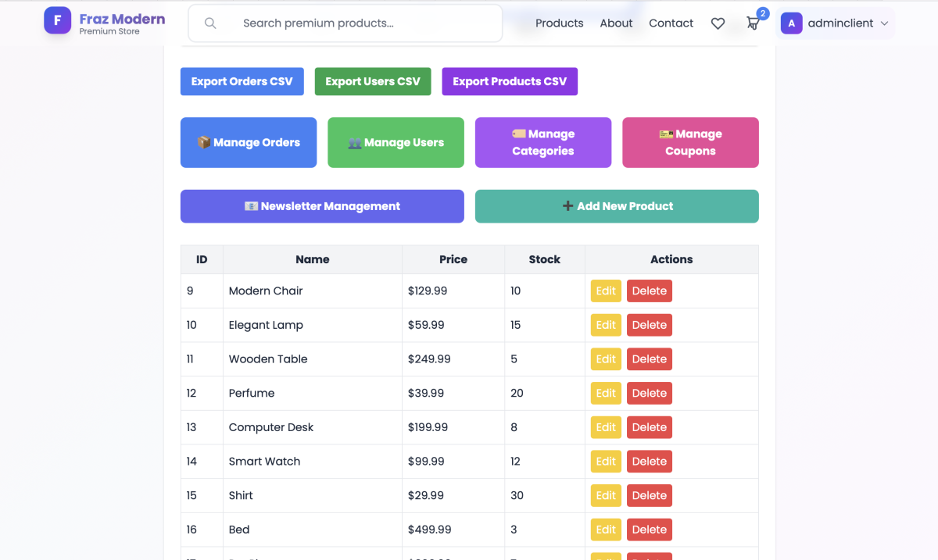Open the shopping cart icon
Screen dimensions: 938x560
coord(753,23)
